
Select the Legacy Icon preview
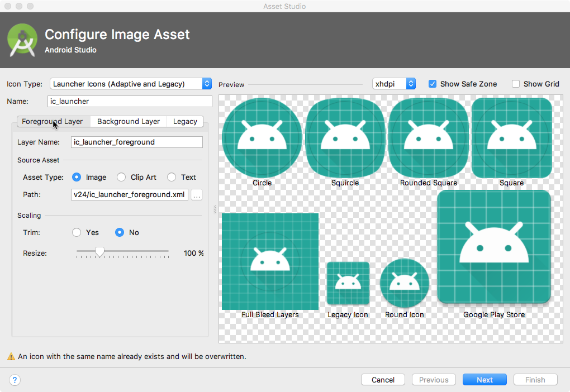point(348,283)
